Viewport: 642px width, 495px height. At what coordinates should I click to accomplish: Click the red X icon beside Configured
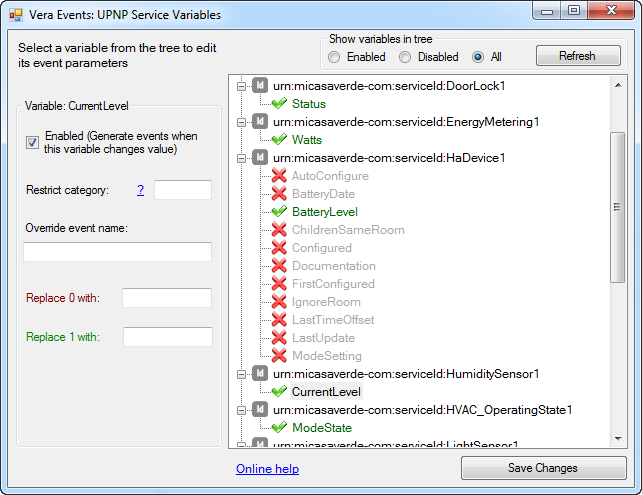[279, 248]
